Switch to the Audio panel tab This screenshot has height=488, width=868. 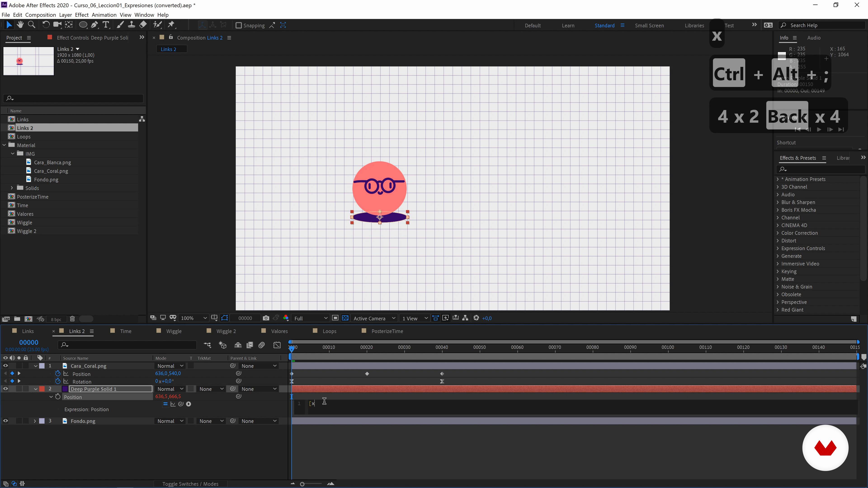click(x=814, y=38)
